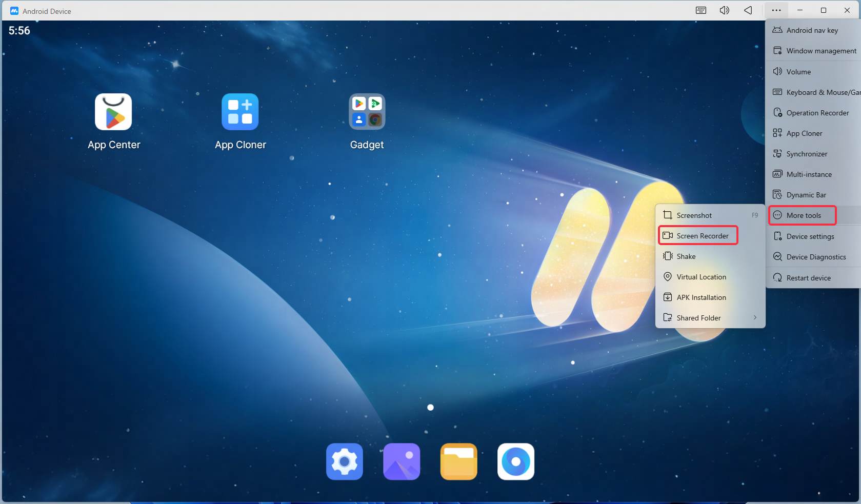Select Android nav key from the menu
861x504 pixels.
tap(813, 30)
